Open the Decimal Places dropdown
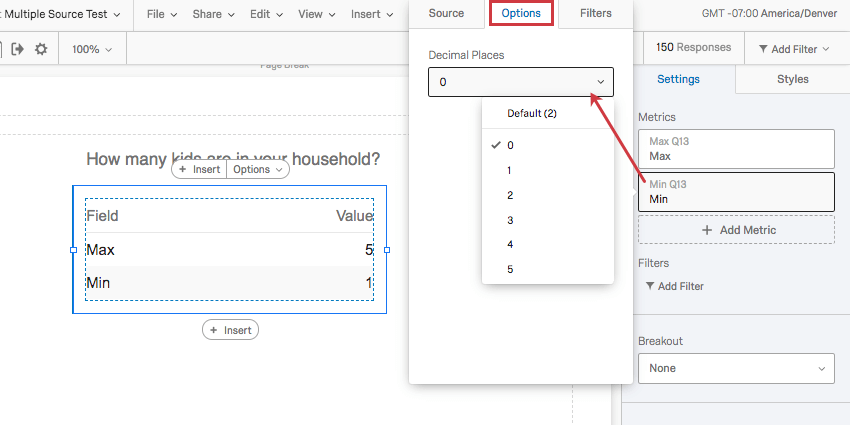Screen dimensions: 850x425 (521, 82)
